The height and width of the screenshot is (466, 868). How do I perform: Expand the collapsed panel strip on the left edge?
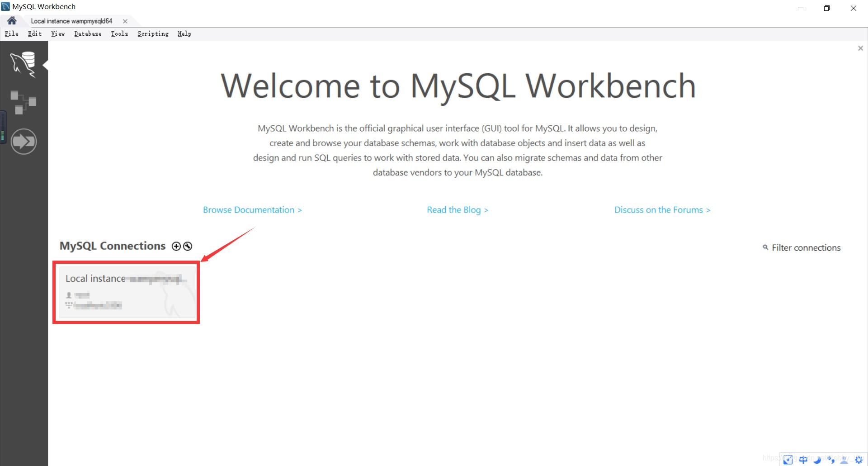(x=2, y=127)
